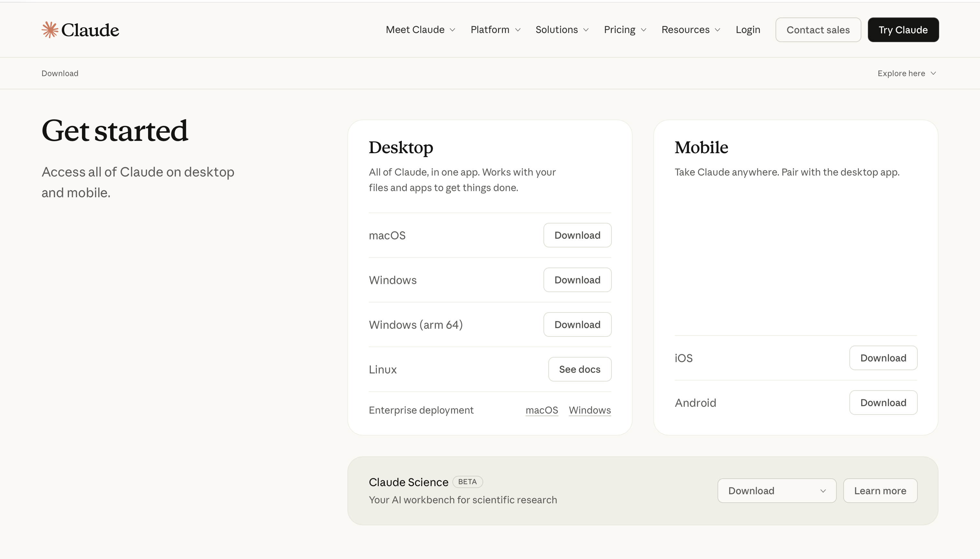Go to the Login page

click(x=748, y=29)
